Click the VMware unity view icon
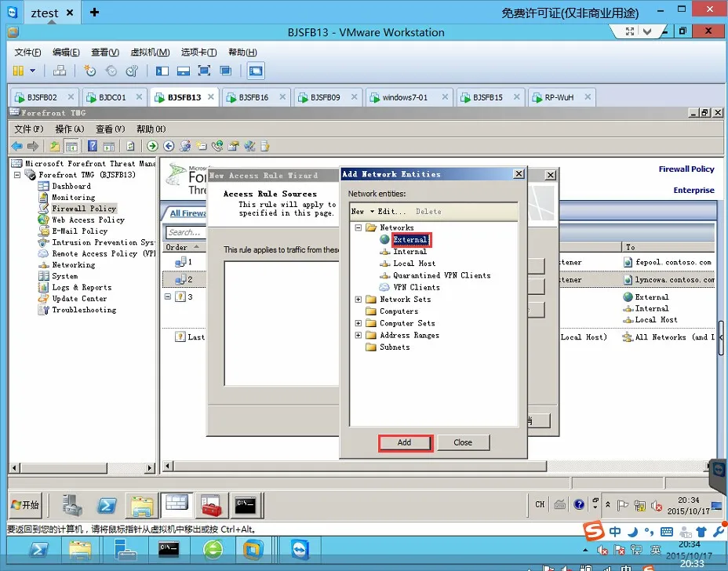This screenshot has height=571, width=728. (x=226, y=71)
